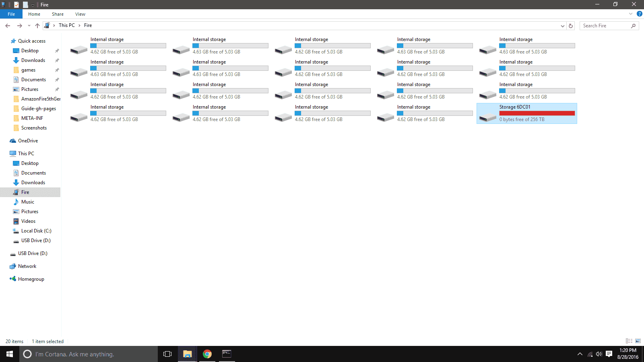
Task: Open the Customize Quick Access Toolbar dropdown
Action: pos(33,5)
